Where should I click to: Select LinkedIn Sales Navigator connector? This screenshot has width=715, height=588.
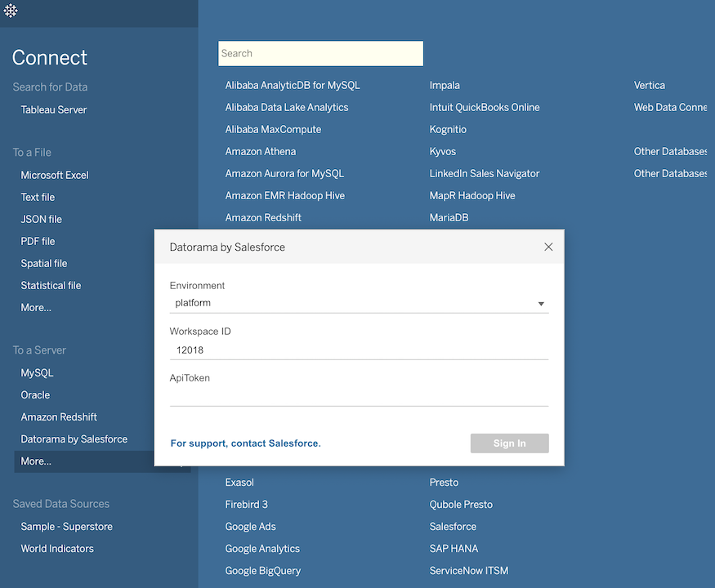click(x=485, y=174)
